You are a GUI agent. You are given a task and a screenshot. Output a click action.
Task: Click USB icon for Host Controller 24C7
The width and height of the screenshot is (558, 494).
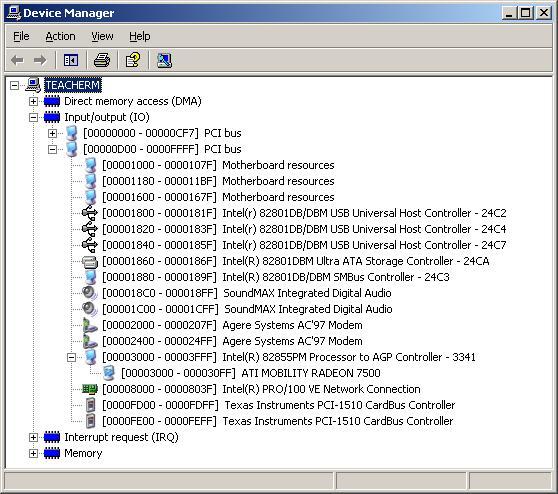(x=89, y=245)
